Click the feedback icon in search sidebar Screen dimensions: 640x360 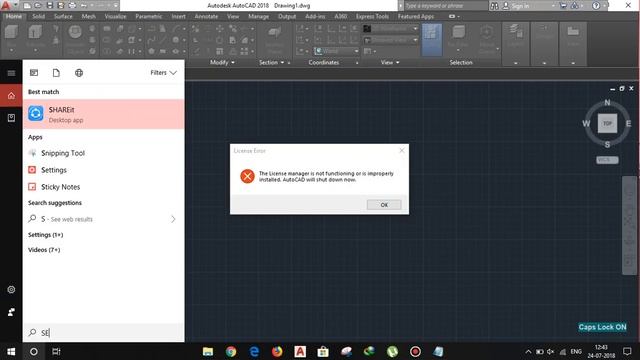(11, 312)
